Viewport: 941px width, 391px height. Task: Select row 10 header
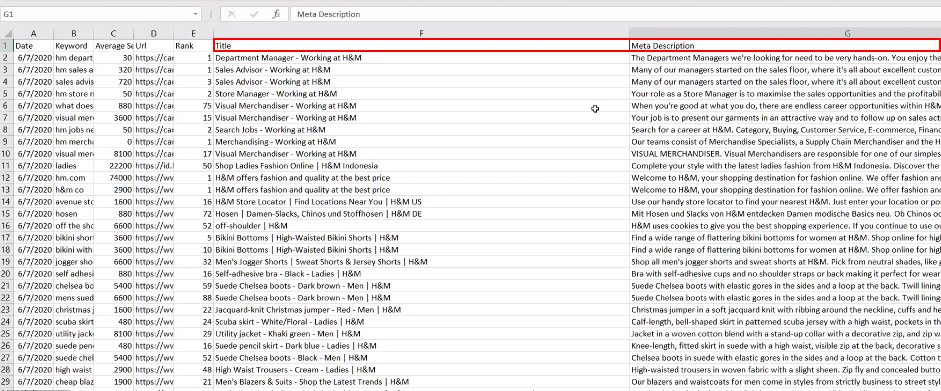coord(7,154)
